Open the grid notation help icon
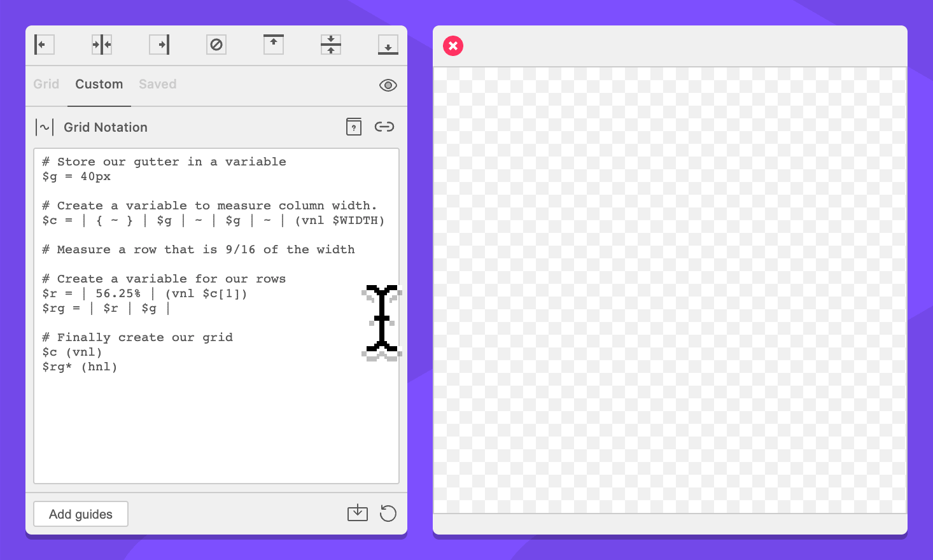Screen dimensions: 933x560 tap(354, 127)
